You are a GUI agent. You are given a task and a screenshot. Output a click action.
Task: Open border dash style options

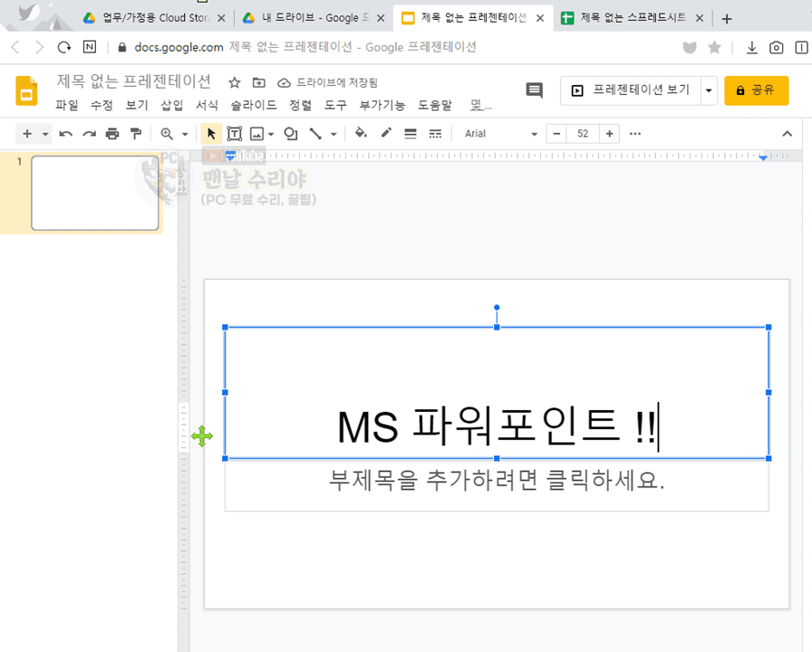(x=436, y=134)
